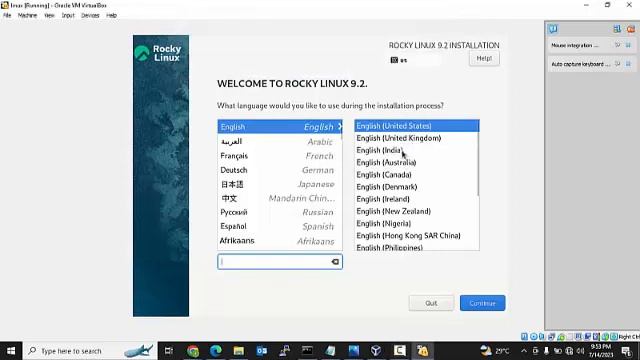Screen dimensions: 640x360
Task: Open the View menu
Action: pos(49,15)
